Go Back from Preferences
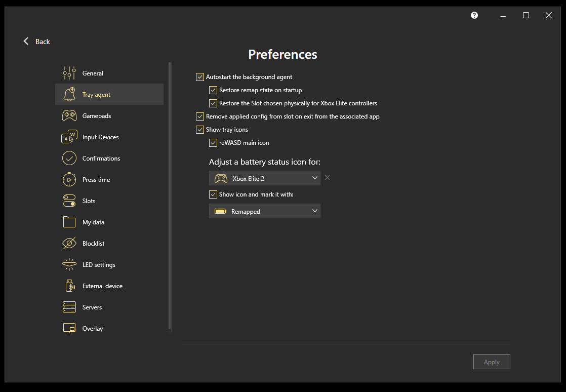 click(x=37, y=42)
